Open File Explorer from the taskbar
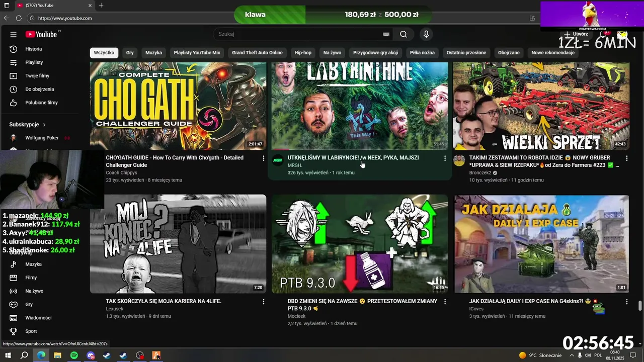 [57, 355]
